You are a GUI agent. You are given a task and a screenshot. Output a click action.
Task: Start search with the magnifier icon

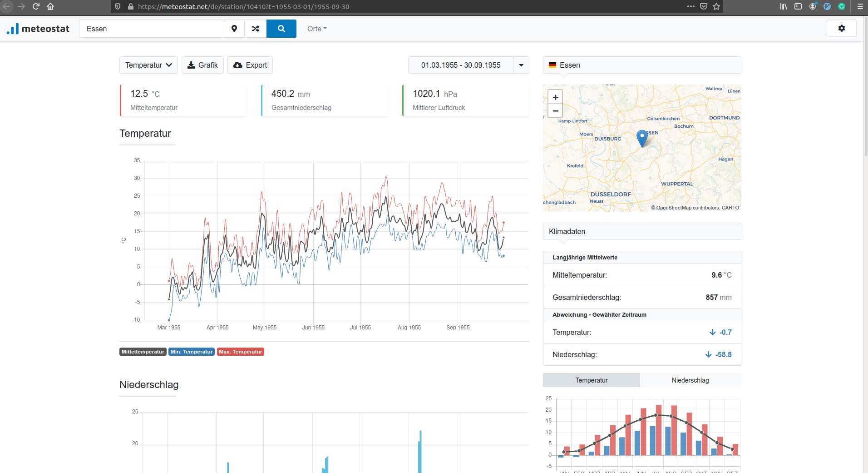point(281,29)
